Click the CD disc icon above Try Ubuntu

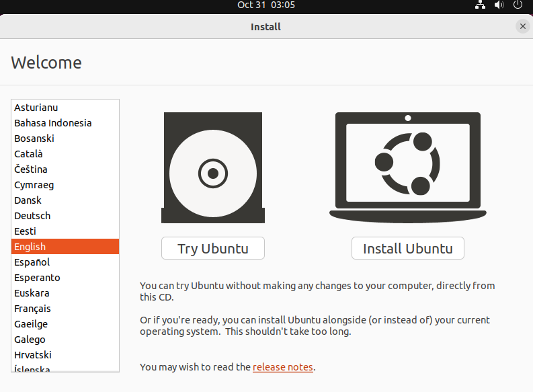pos(213,167)
